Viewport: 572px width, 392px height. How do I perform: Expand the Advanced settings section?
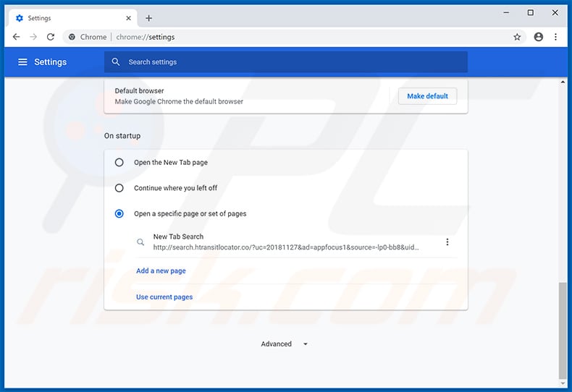[284, 344]
